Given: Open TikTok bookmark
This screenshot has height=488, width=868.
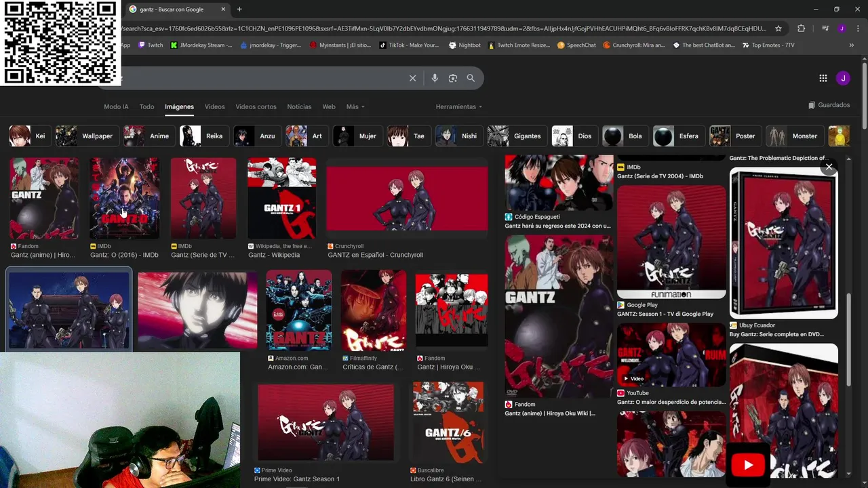Looking at the screenshot, I should click(x=409, y=45).
